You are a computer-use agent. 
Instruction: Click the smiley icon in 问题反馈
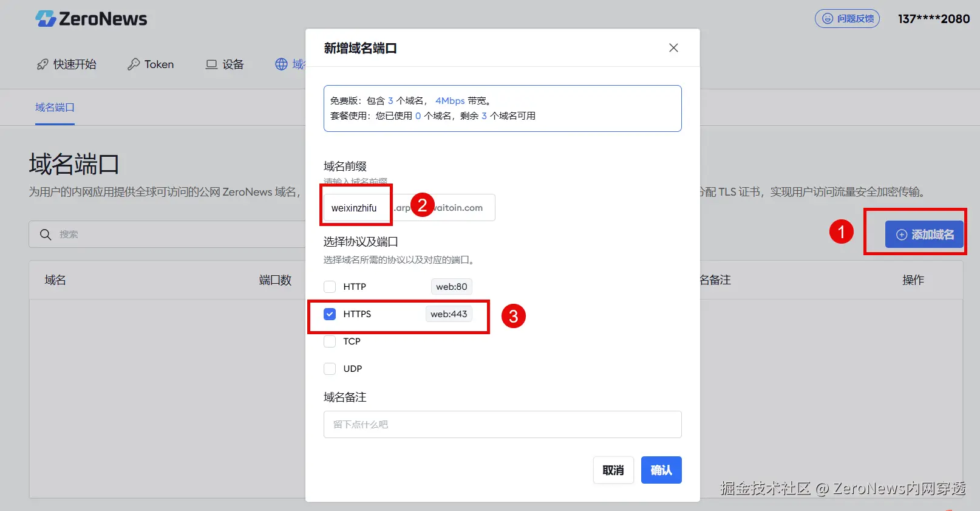coord(827,19)
